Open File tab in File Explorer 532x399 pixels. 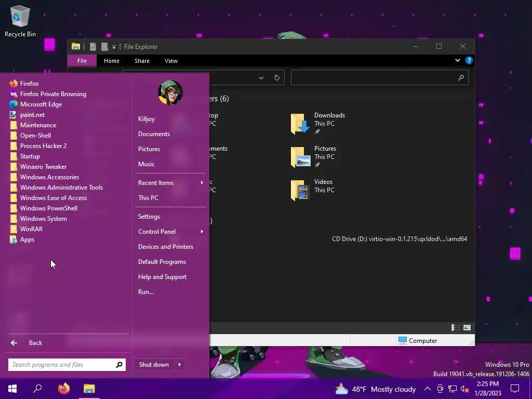click(x=82, y=61)
